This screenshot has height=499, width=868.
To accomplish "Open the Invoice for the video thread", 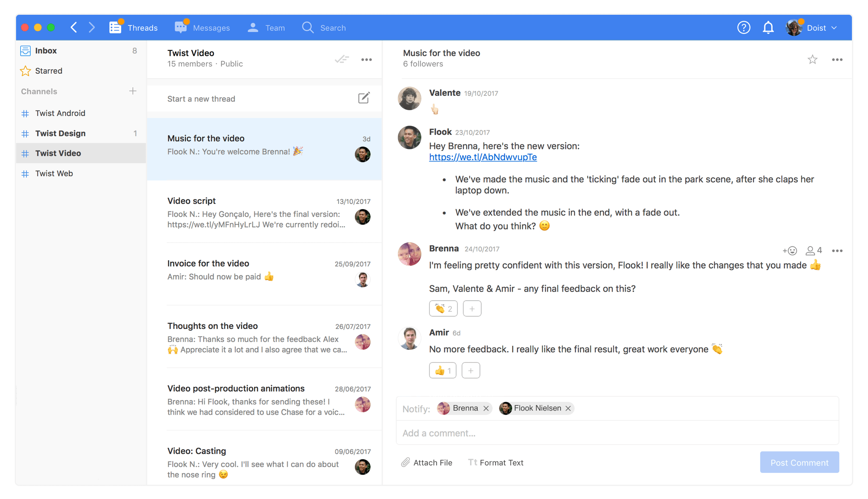I will pyautogui.click(x=265, y=275).
